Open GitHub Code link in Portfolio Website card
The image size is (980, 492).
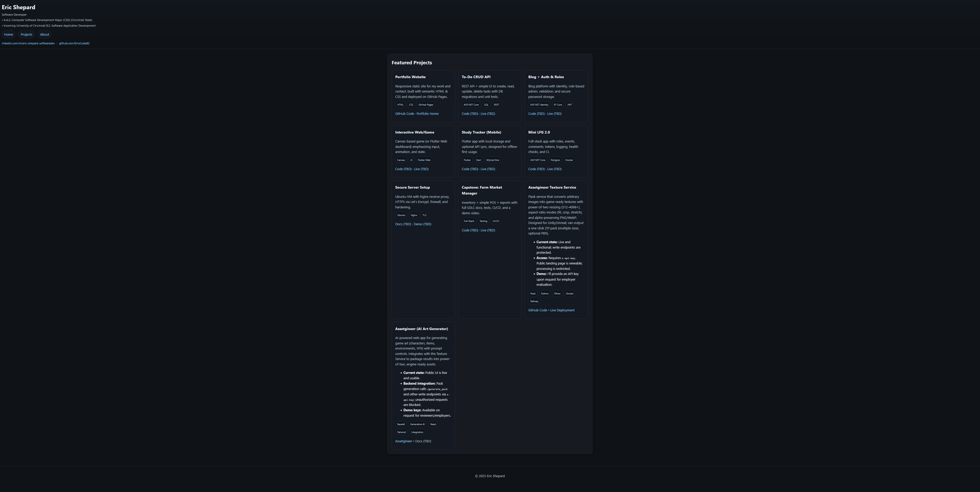(x=405, y=114)
